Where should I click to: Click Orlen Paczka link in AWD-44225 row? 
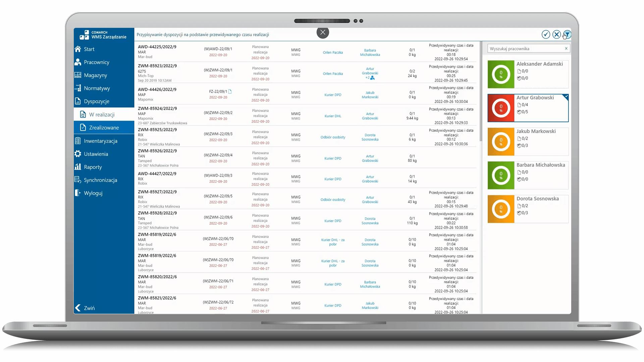point(333,52)
